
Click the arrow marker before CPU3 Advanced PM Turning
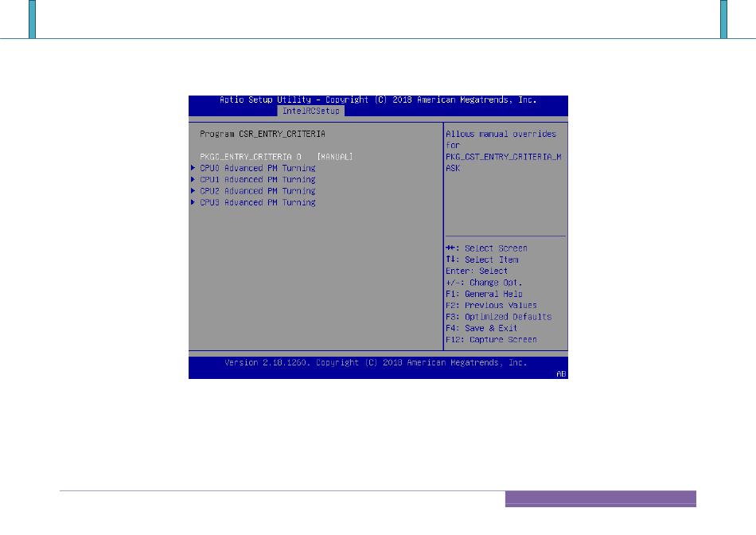coord(193,202)
